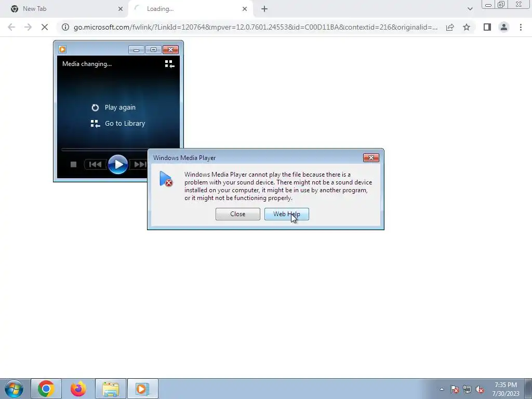Screen dimensions: 532x399
Task: Select the Loading... browser tab
Action: (190, 9)
